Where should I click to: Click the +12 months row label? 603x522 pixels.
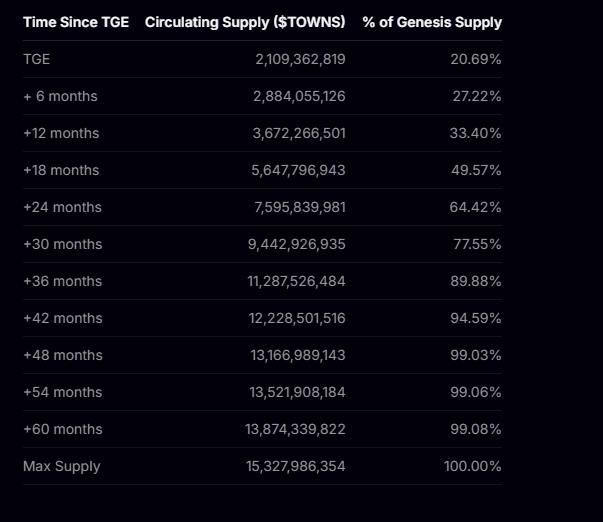(61, 133)
